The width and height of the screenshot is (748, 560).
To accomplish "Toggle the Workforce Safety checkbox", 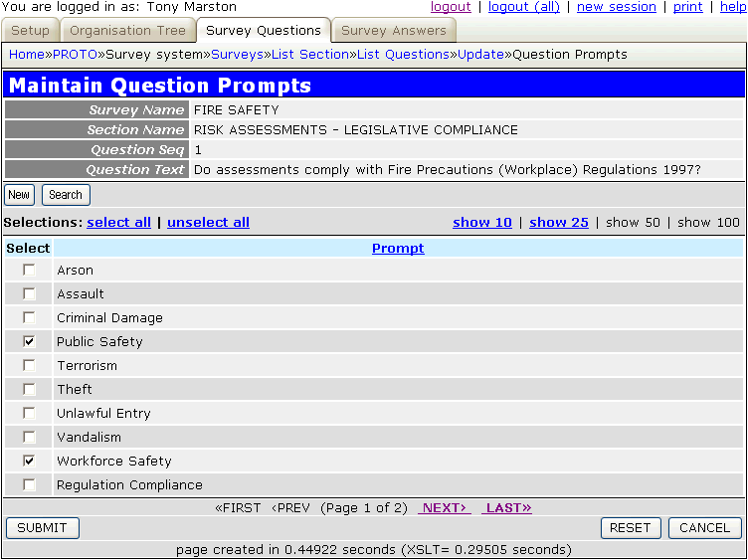I will pos(29,462).
